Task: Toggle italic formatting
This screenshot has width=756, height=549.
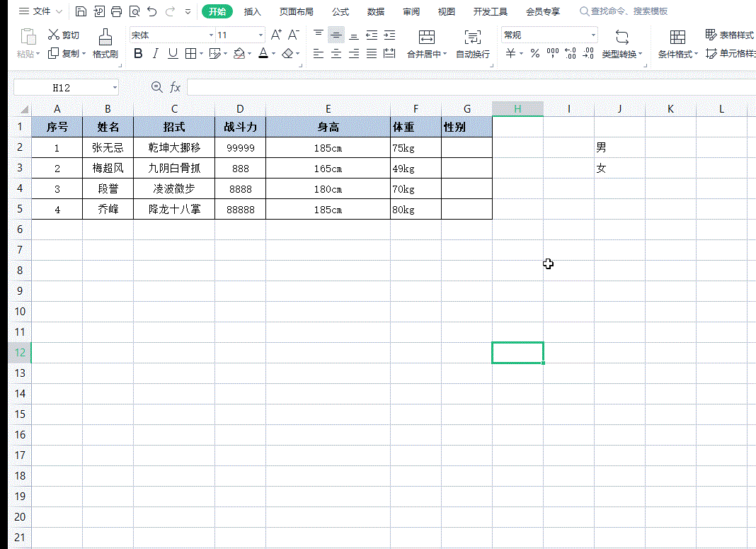Action: pyautogui.click(x=155, y=54)
